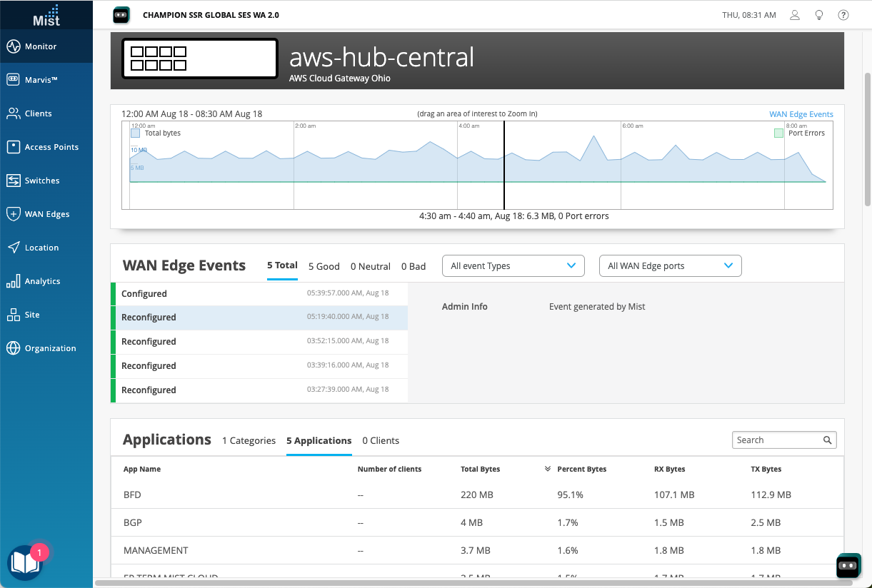Click the Location arrow icon
872x588 pixels.
tap(13, 248)
